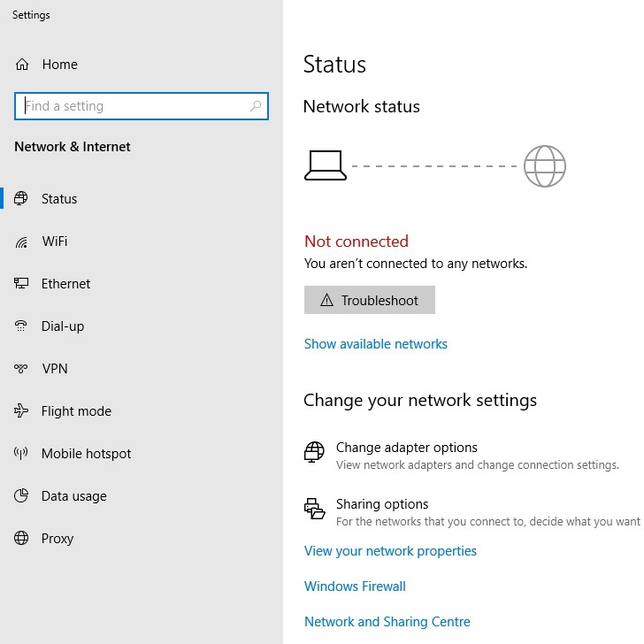Click the Sharing options printer icon
Viewport: 644px width, 644px height.
(x=314, y=508)
